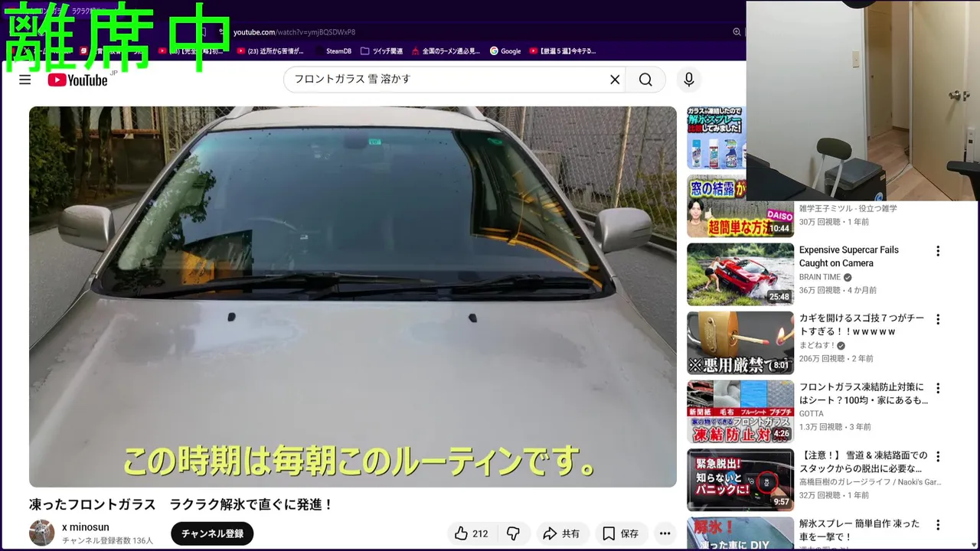This screenshot has width=980, height=551.
Task: Open the 解氷スプレー 簡単自作 video title
Action: 859,530
